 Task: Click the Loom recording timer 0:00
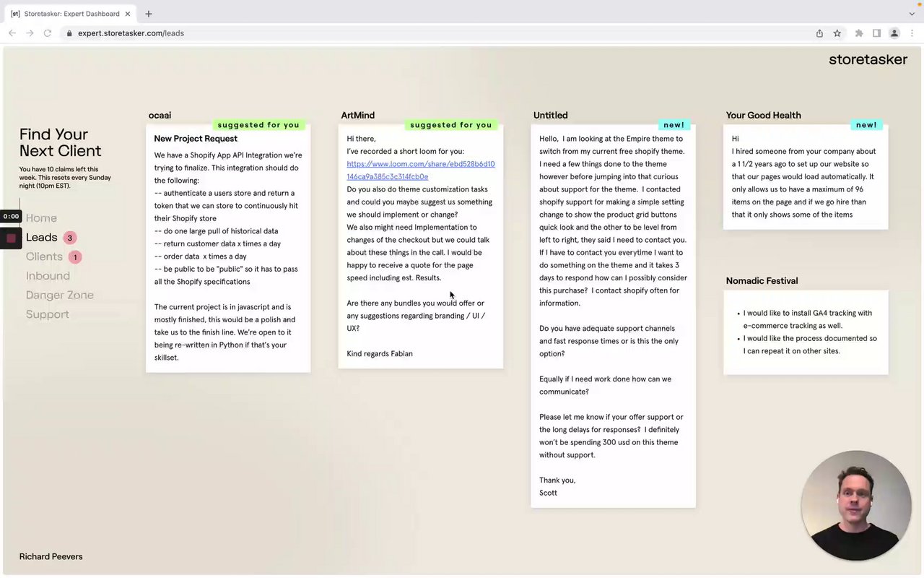coord(11,216)
